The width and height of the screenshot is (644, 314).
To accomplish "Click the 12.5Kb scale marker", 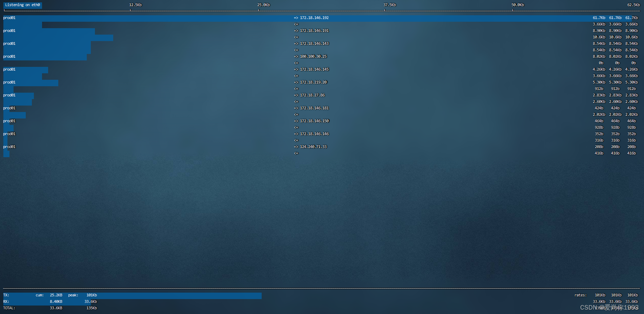I will pos(135,5).
